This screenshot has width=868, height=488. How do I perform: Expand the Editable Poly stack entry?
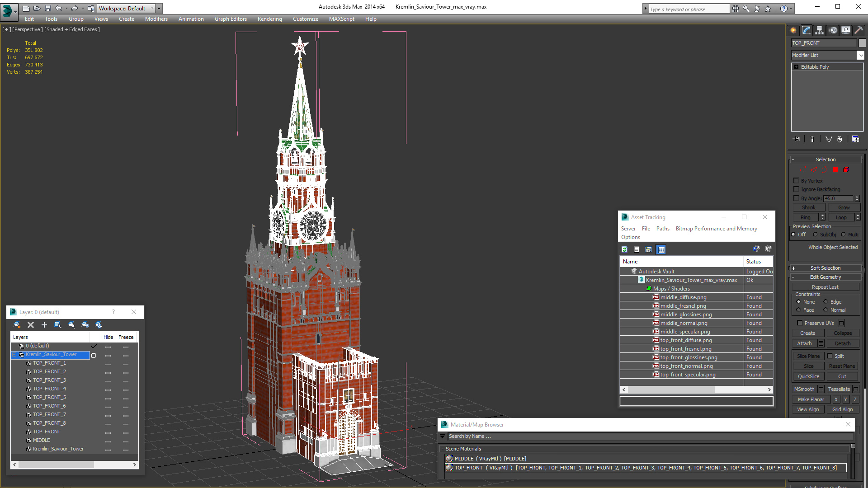pyautogui.click(x=797, y=67)
